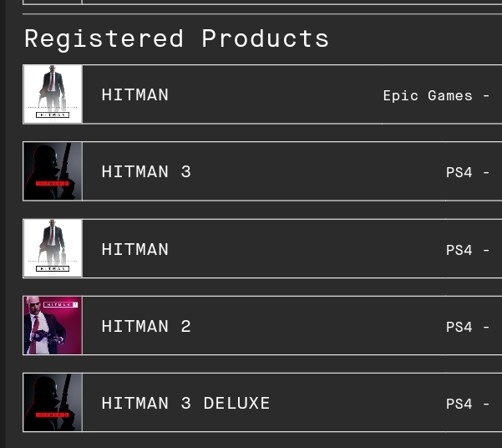The width and height of the screenshot is (502, 448).
Task: Click the HITMAN 3 PS4 cover art
Action: pyautogui.click(x=53, y=171)
